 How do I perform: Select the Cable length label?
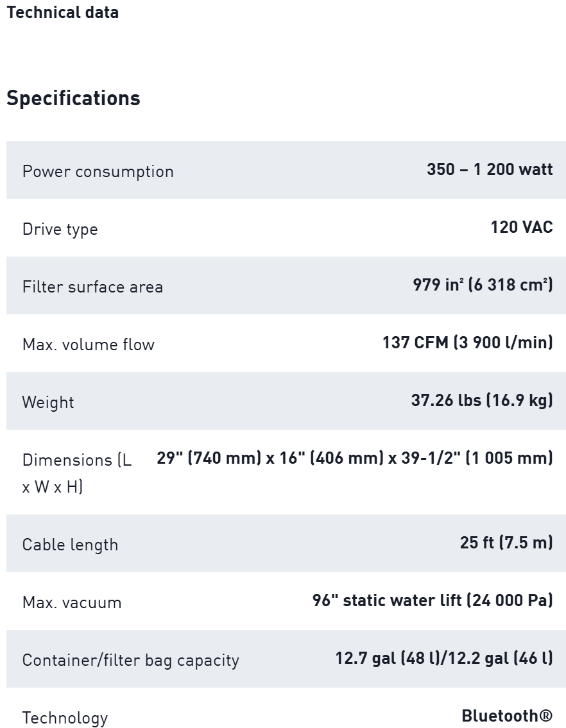click(70, 545)
